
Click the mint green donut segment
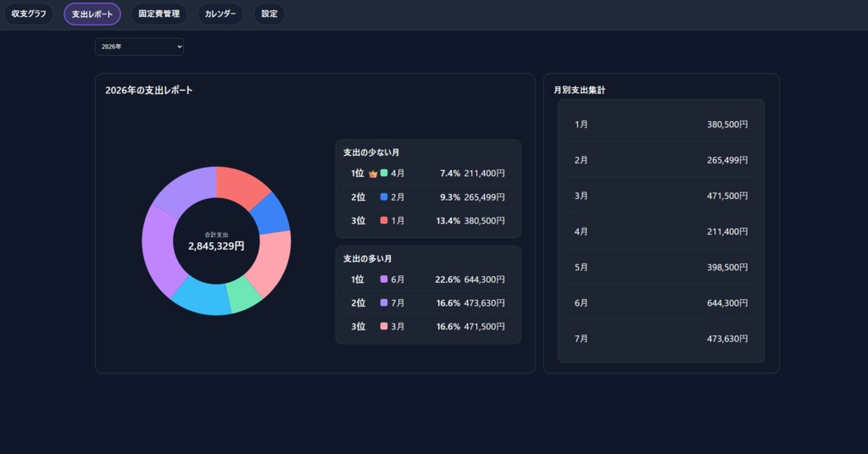tap(244, 296)
